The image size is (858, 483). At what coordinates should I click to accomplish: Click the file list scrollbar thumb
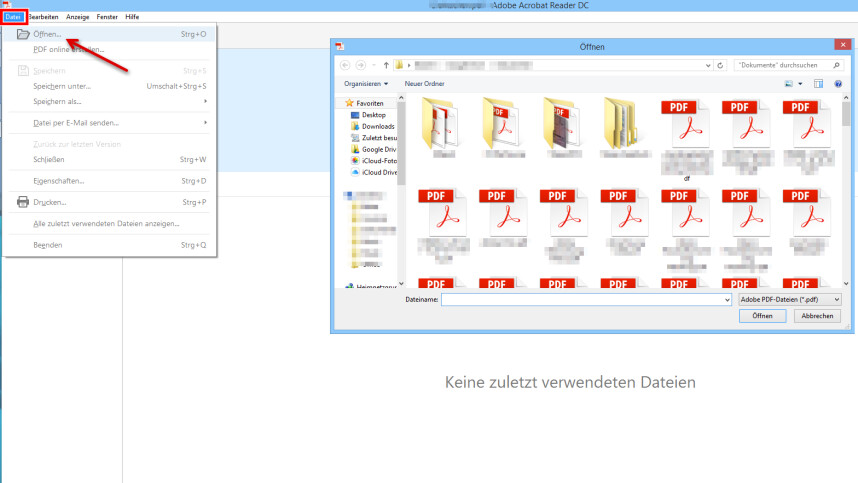tap(846, 114)
